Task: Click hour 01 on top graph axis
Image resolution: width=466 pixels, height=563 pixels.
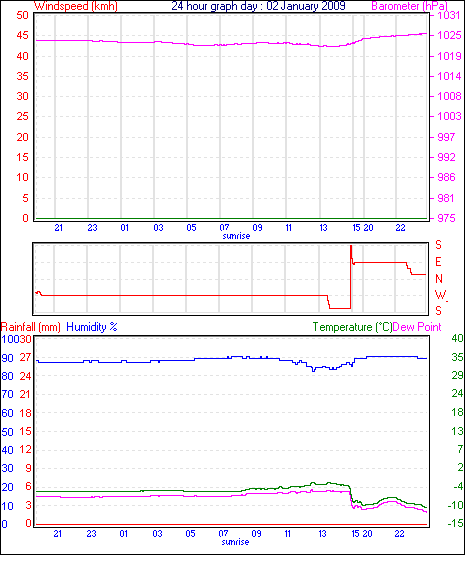Action: coord(125,228)
